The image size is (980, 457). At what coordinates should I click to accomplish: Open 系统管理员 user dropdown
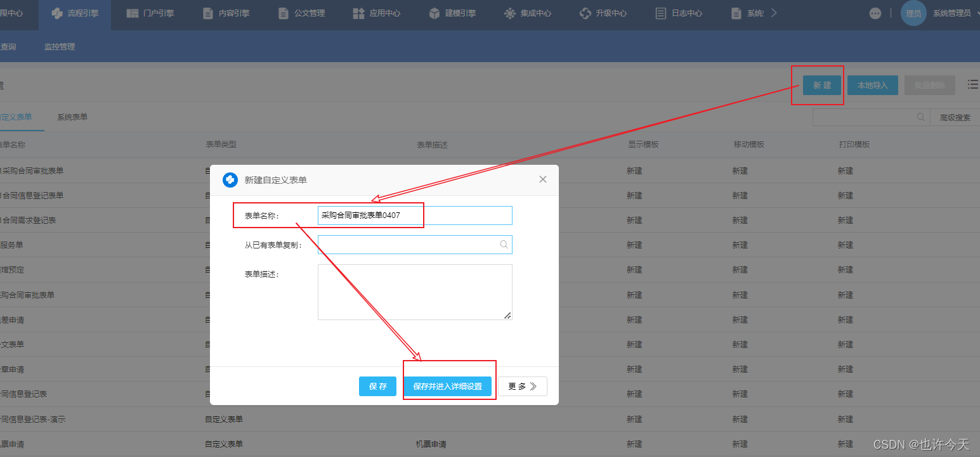click(955, 13)
